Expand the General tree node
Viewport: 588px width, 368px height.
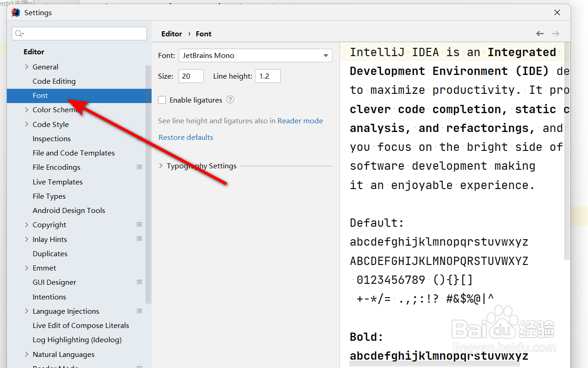coord(27,67)
